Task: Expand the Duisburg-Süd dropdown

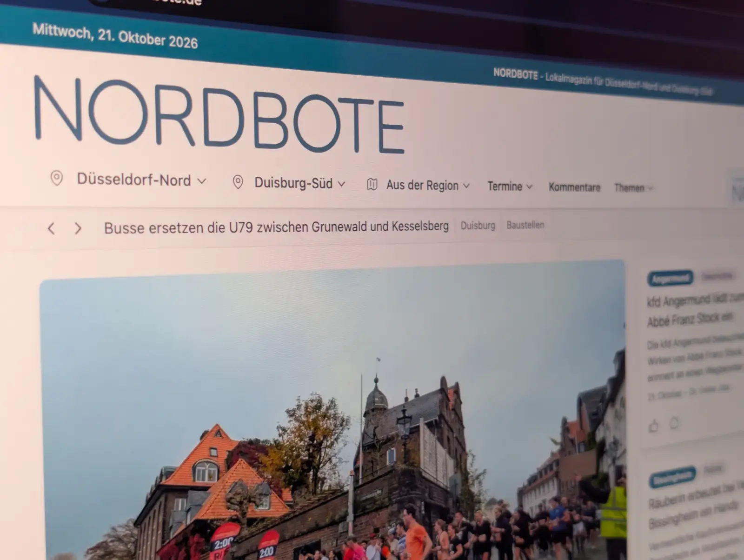Action: [299, 183]
